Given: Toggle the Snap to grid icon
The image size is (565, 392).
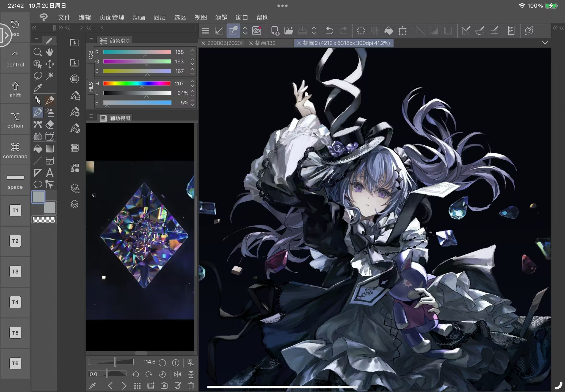Looking at the screenshot, I should (x=494, y=30).
